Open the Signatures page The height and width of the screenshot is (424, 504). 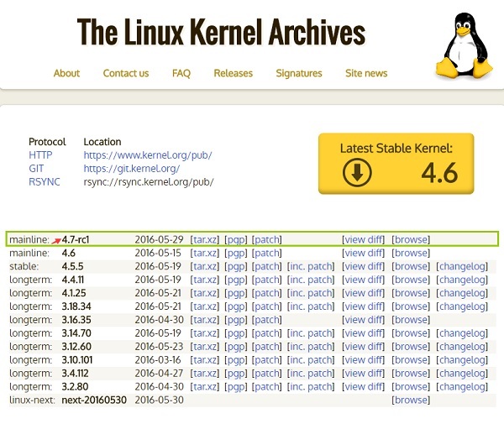[299, 73]
